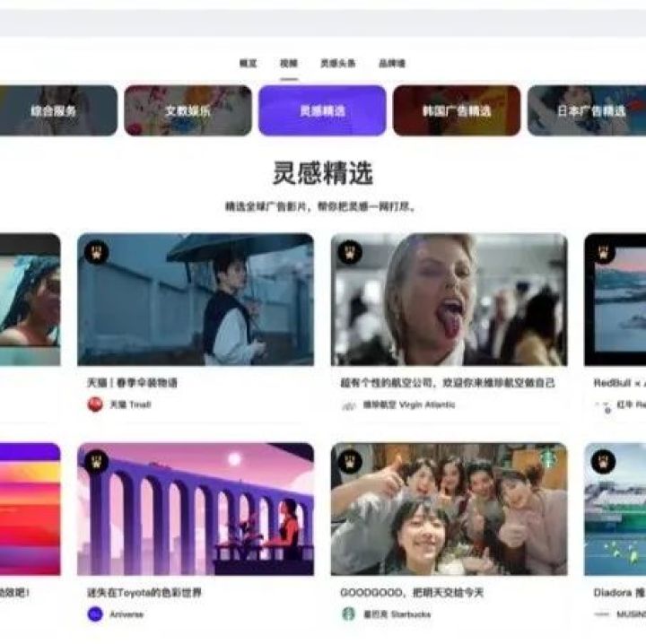This screenshot has height=644, width=646.
Task: Click the GOODGOOD，把明天交给今天 title
Action: pyautogui.click(x=412, y=593)
